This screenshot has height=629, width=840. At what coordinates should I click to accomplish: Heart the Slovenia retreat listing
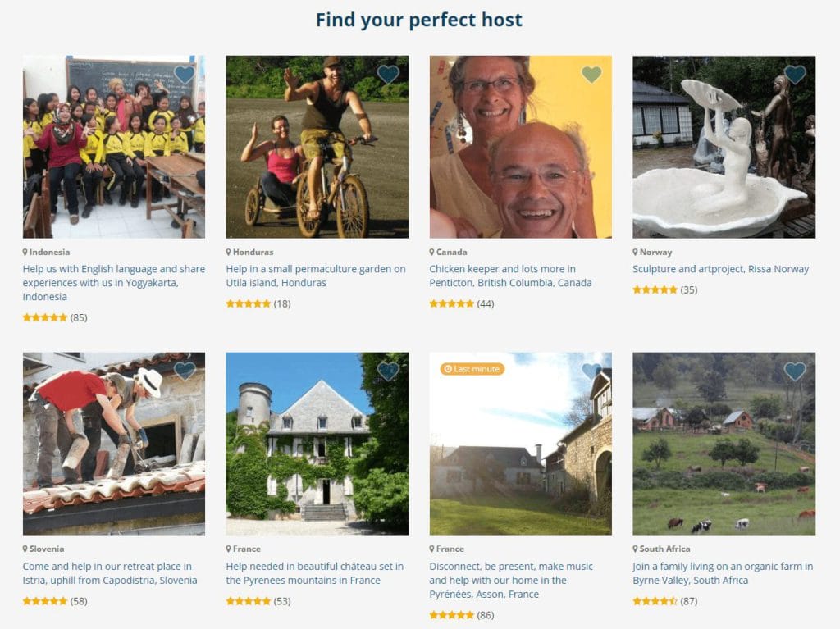(x=185, y=371)
